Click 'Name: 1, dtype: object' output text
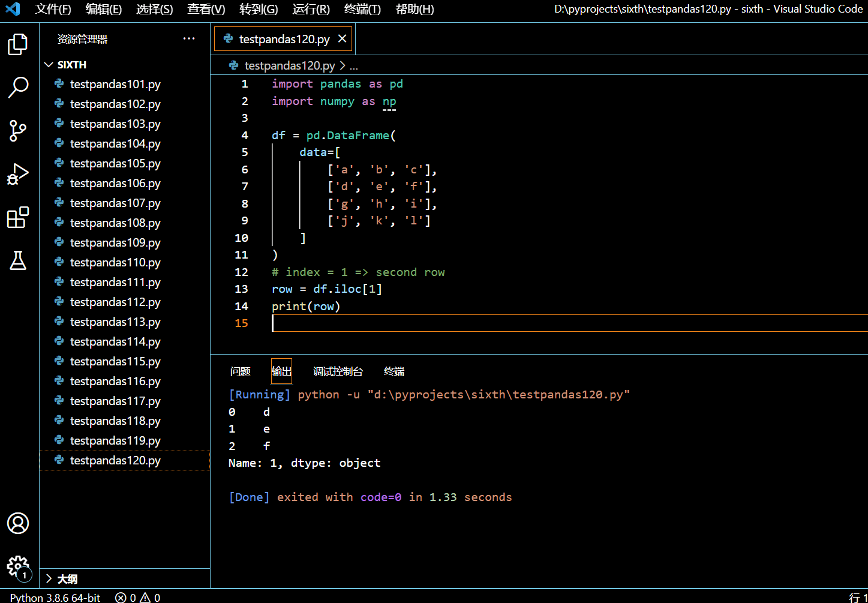Viewport: 868px width, 603px height. coord(305,463)
